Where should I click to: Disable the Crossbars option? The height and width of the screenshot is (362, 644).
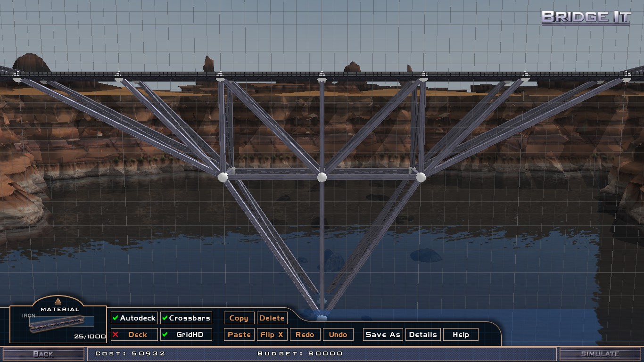(x=186, y=318)
